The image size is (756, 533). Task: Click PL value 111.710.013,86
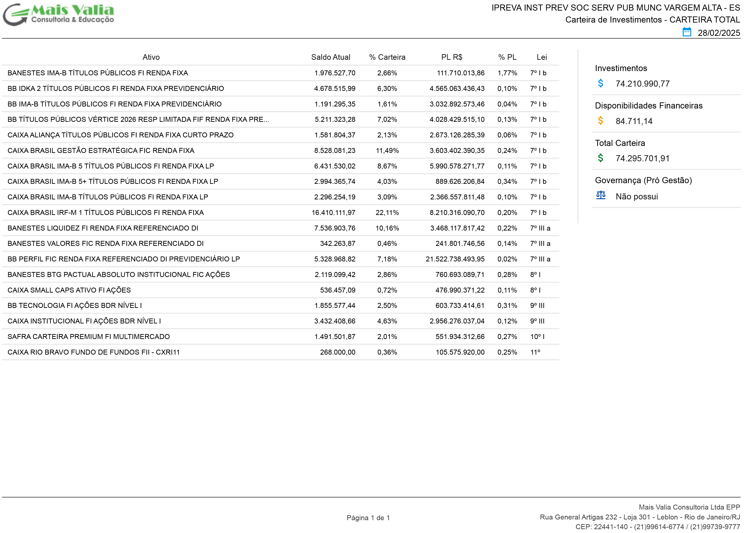click(461, 73)
